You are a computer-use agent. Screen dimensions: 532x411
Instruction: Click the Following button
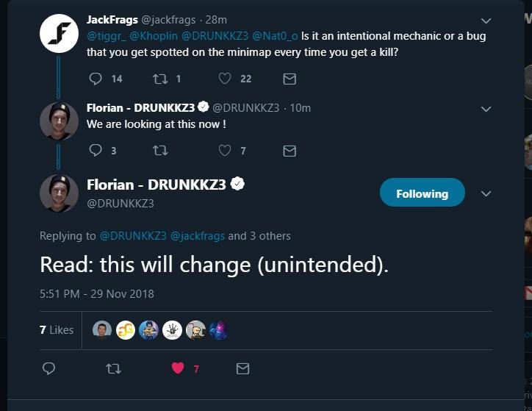click(422, 193)
